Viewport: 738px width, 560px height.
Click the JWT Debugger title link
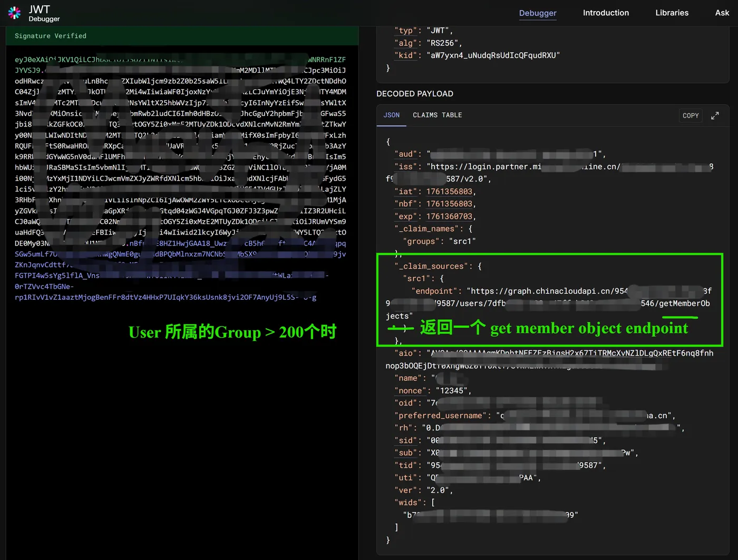click(x=44, y=13)
